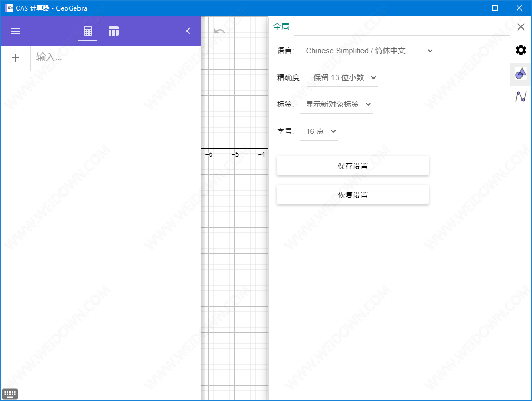Switch to the calculator algebra view icon
Image resolution: width=532 pixels, height=401 pixels.
(x=88, y=31)
